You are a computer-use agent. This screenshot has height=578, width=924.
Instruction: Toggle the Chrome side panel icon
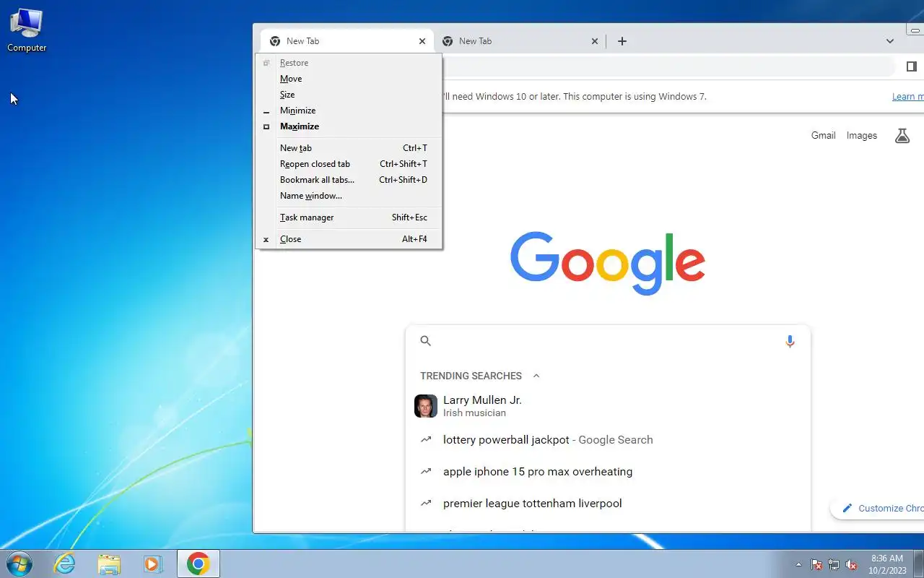click(x=912, y=66)
